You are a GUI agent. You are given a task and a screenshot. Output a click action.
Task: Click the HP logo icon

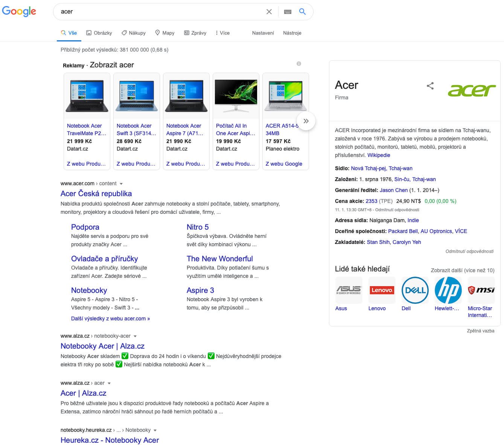[448, 290]
